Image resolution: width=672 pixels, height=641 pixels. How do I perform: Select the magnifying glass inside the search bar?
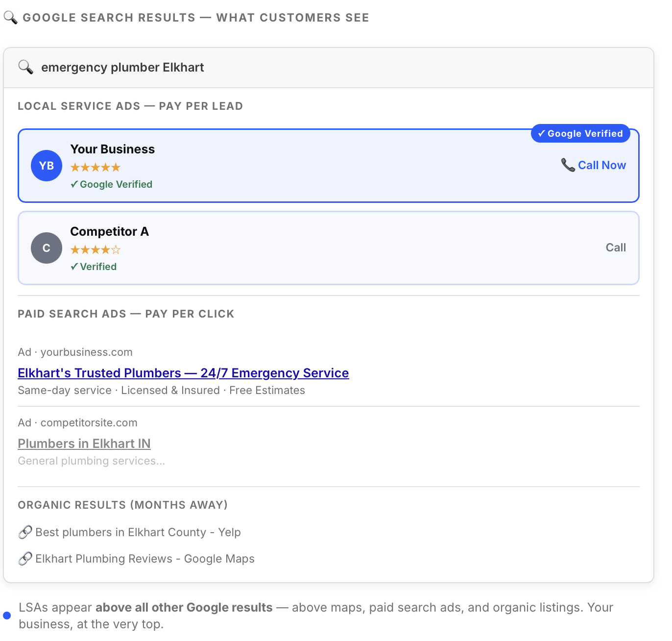pos(25,67)
